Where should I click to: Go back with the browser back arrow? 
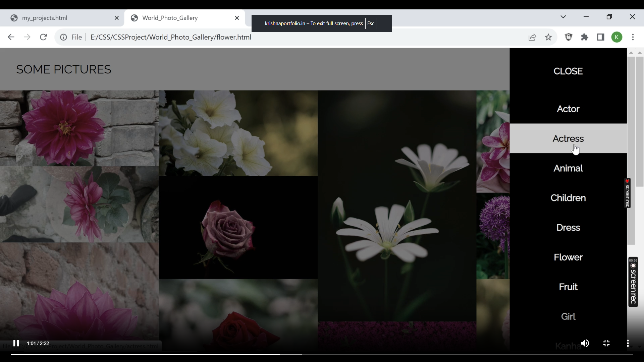point(11,37)
